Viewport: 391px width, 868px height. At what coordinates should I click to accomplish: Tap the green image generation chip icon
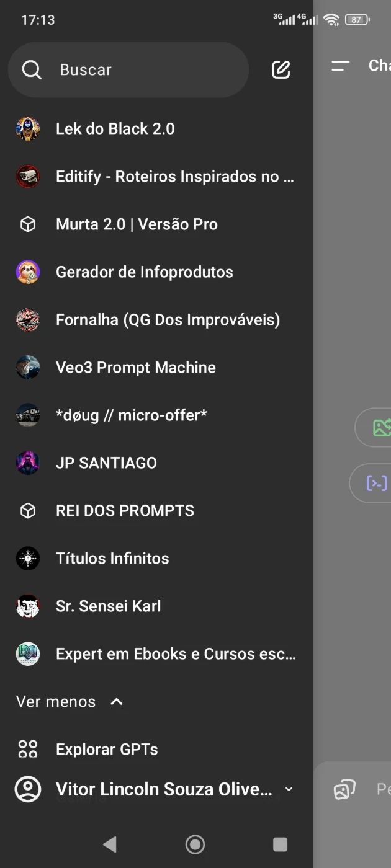pyautogui.click(x=382, y=427)
